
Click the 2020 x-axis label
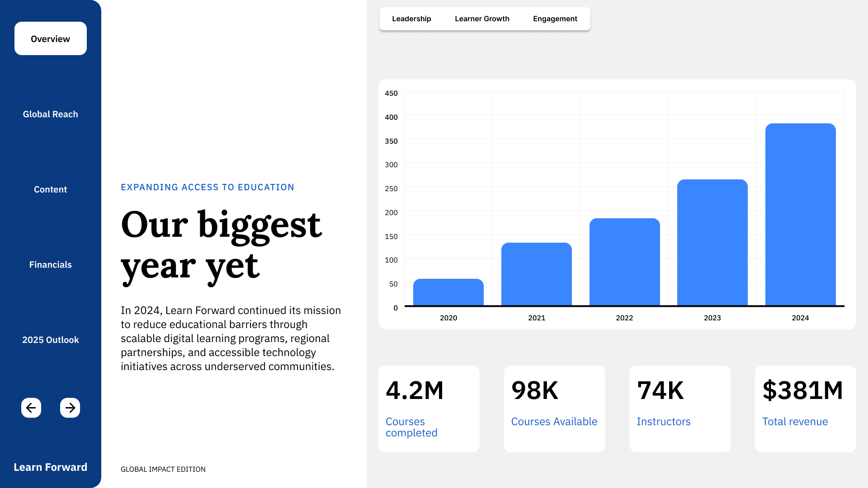tap(448, 318)
